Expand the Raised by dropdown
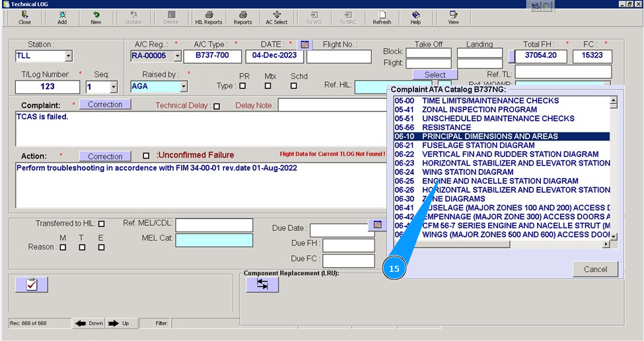The height and width of the screenshot is (341, 644). coord(184,86)
